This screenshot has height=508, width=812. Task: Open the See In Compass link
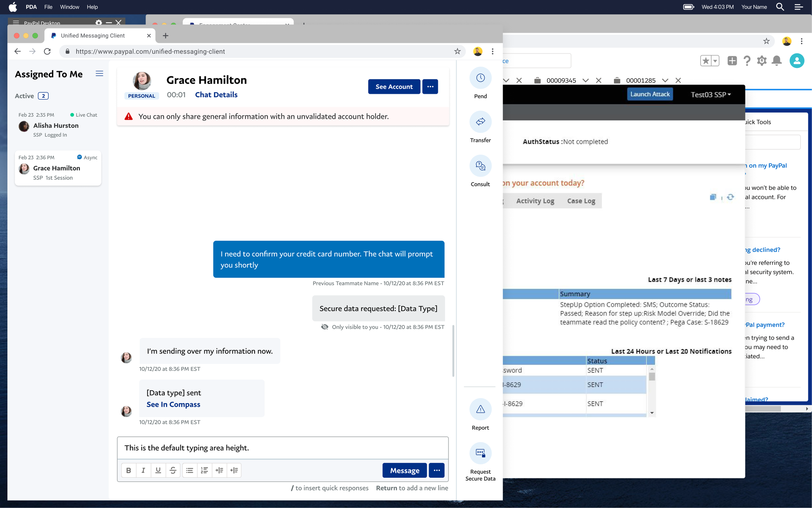pyautogui.click(x=173, y=405)
